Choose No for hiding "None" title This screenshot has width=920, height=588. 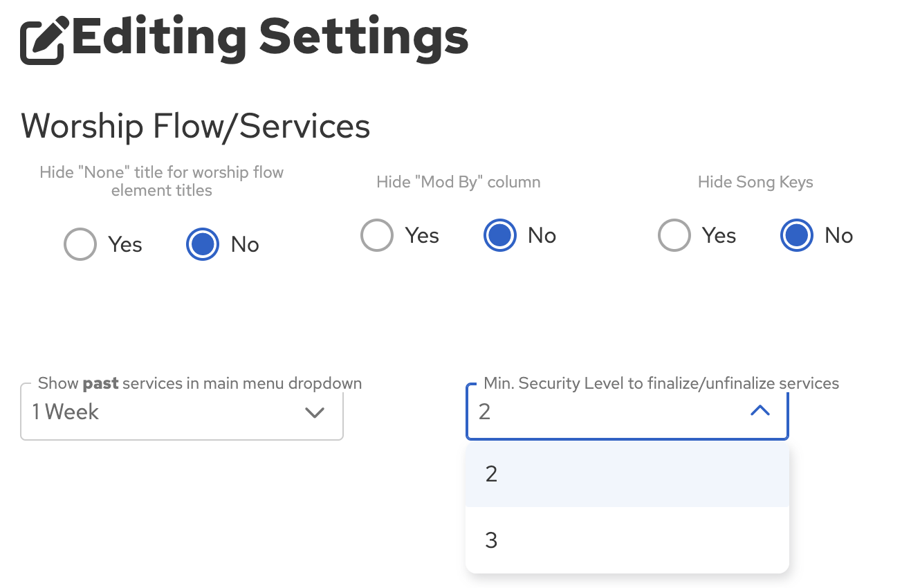(203, 245)
